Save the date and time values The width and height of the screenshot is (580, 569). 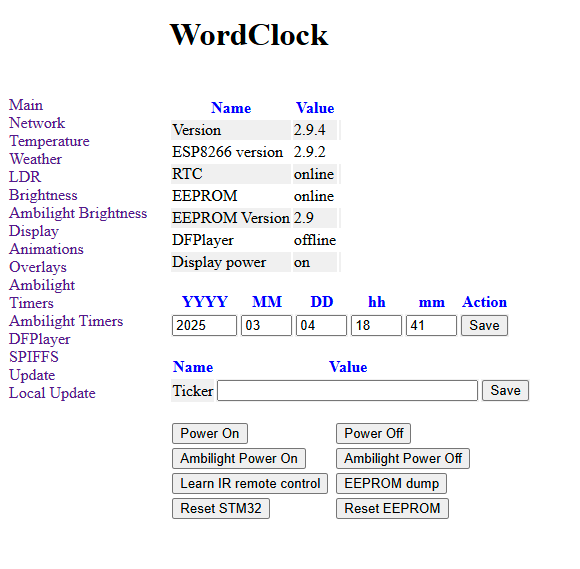(x=484, y=326)
